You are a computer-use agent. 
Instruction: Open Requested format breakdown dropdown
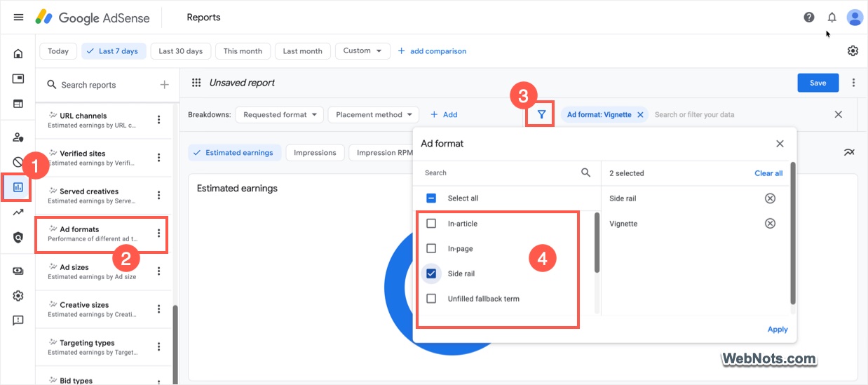(x=280, y=114)
